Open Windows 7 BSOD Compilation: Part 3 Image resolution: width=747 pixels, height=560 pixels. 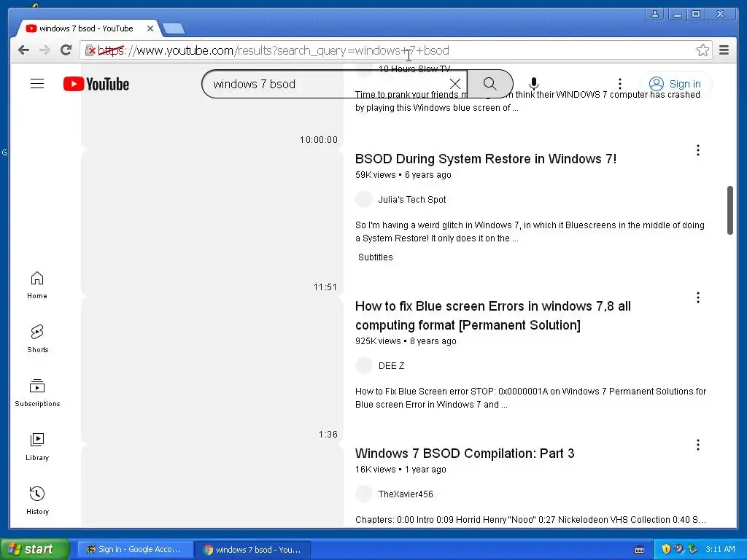click(x=465, y=454)
